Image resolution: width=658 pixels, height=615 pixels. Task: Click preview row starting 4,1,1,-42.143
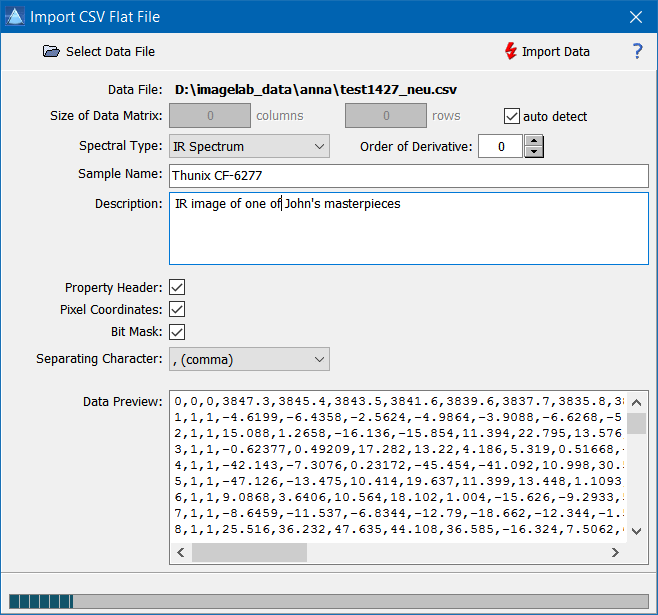pos(399,465)
